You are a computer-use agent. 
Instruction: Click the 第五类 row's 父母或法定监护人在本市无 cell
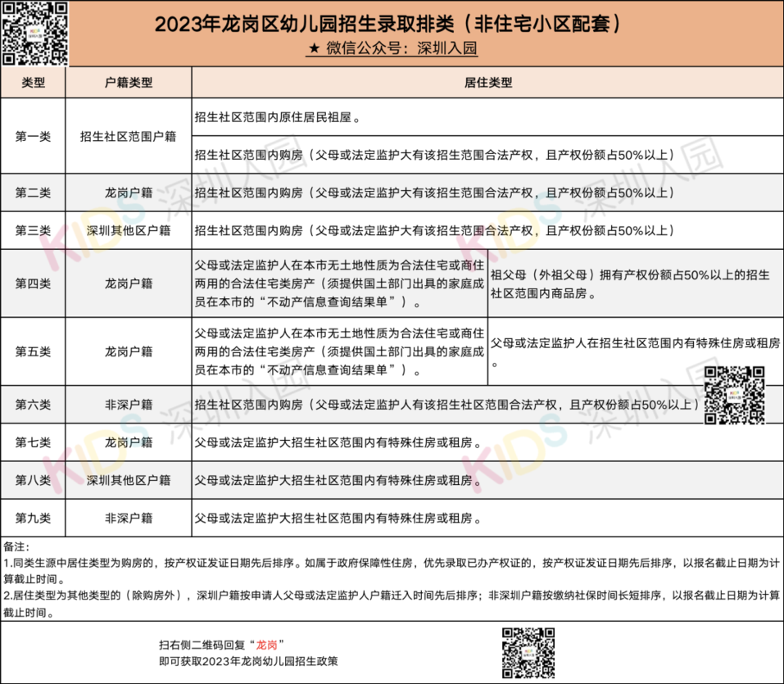pyautogui.click(x=339, y=351)
